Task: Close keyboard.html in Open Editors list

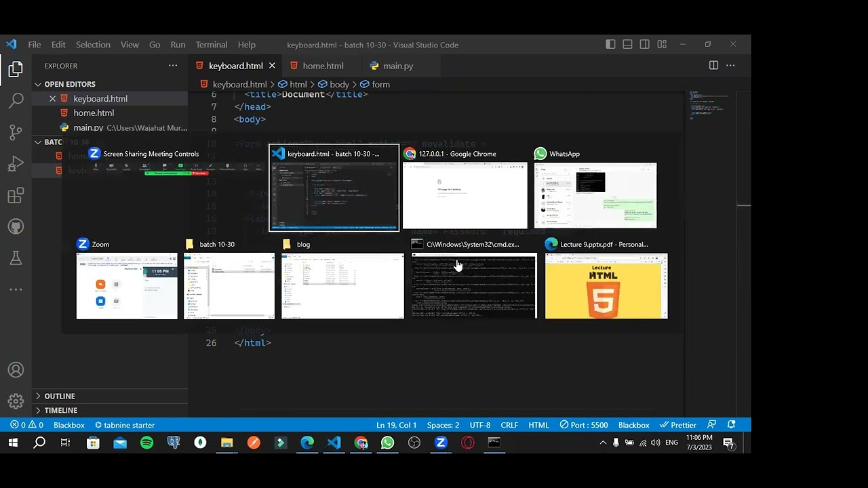Action: tap(52, 98)
